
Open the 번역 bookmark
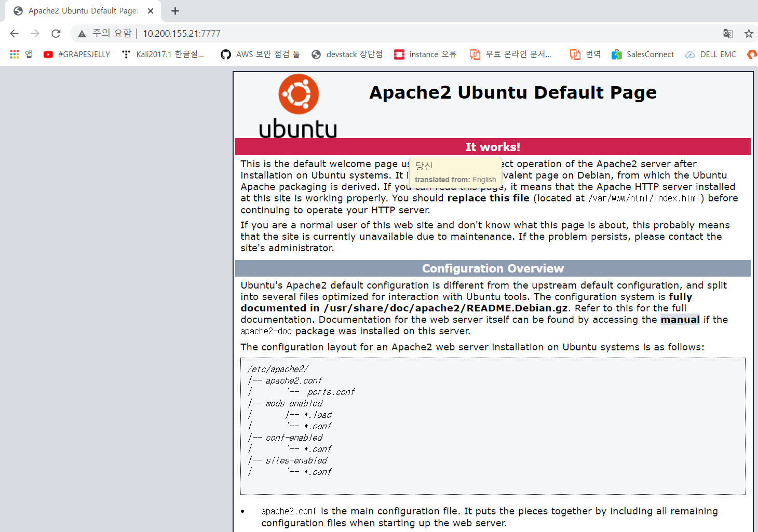click(585, 54)
